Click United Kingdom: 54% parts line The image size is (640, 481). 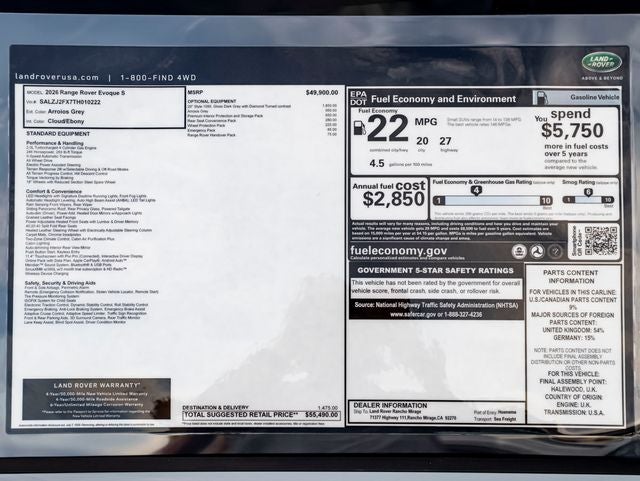tap(573, 330)
